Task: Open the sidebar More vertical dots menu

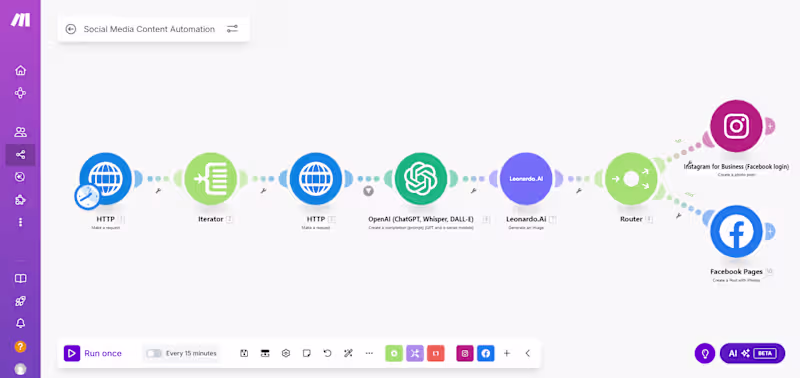Action: 20,222
